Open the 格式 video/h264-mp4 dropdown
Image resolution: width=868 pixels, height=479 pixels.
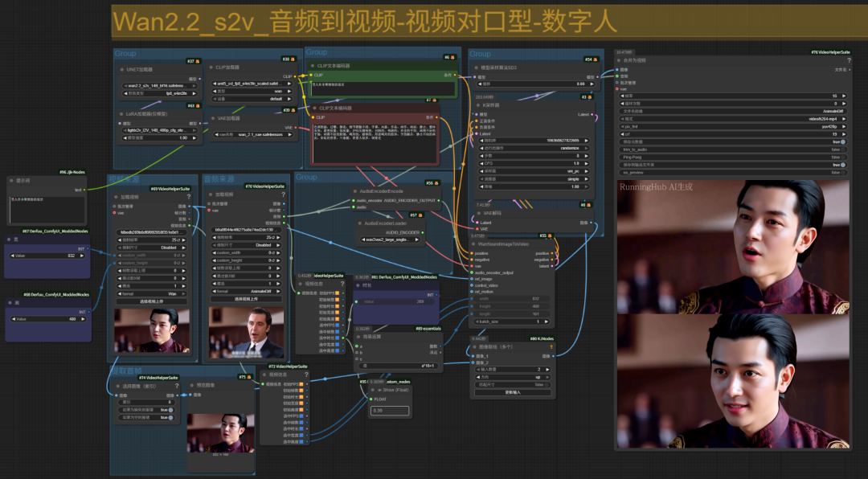pos(733,119)
